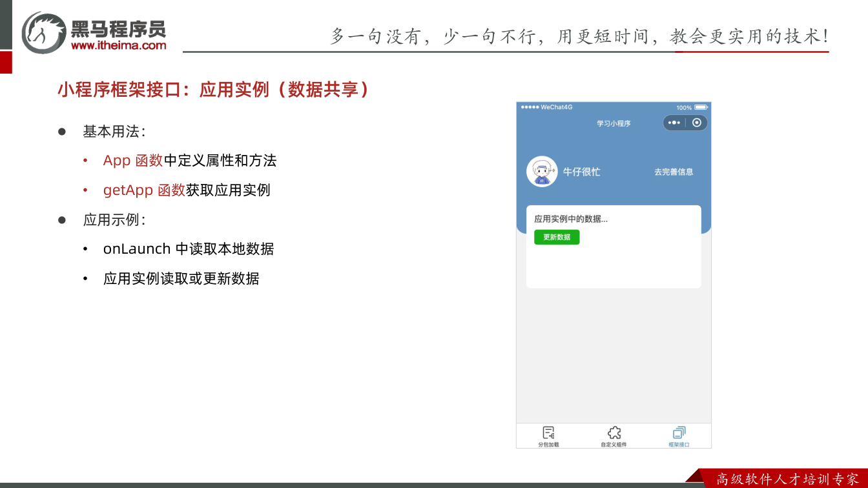
Task: Click the onLaunch 中读取本地数据 line
Action: click(189, 249)
